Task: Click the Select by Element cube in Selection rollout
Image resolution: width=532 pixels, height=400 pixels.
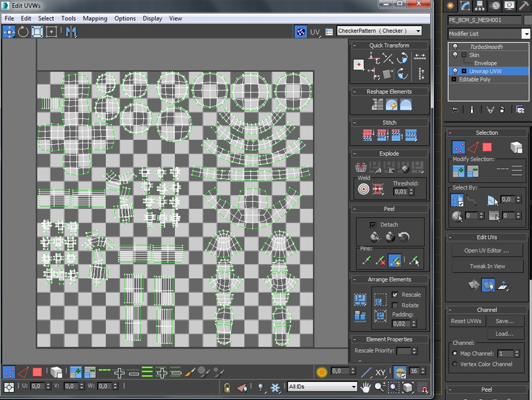Action: pyautogui.click(x=516, y=147)
